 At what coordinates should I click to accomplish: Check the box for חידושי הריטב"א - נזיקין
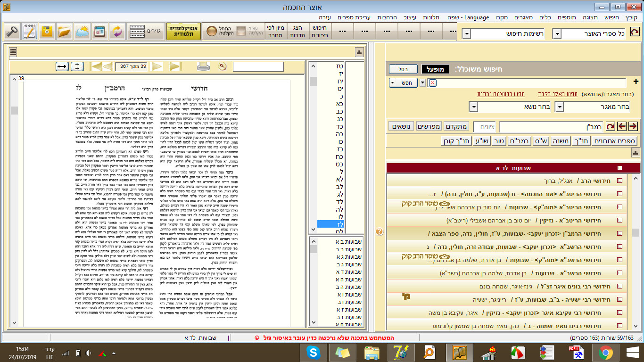(620, 220)
